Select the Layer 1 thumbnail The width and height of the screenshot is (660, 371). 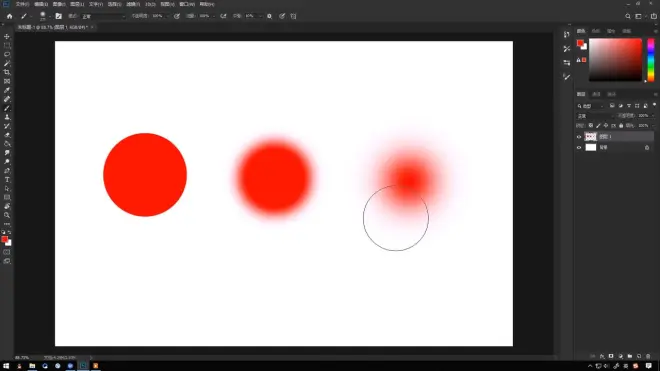click(591, 137)
